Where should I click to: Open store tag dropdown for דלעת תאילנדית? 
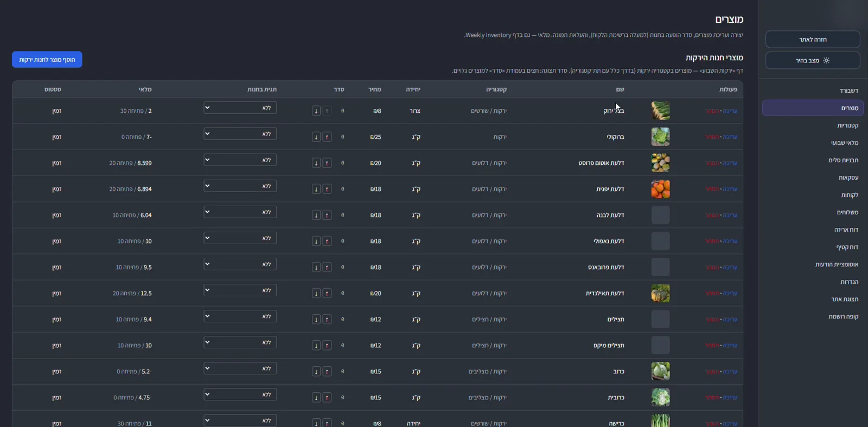tap(240, 290)
